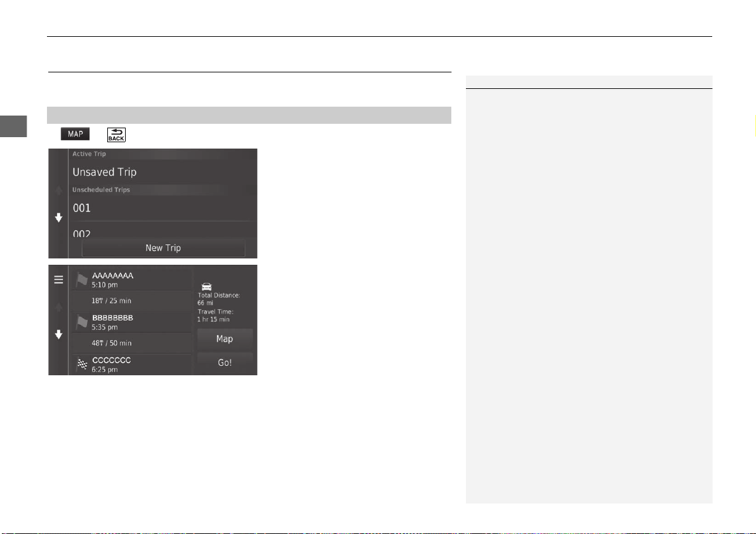Click the flag icon beside BBBBBBBB
The height and width of the screenshot is (534, 756).
82,322
